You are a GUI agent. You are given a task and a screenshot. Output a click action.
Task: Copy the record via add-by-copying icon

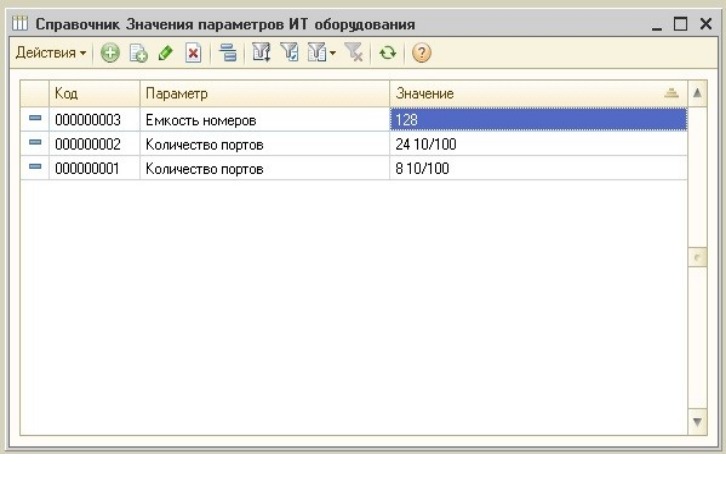138,53
